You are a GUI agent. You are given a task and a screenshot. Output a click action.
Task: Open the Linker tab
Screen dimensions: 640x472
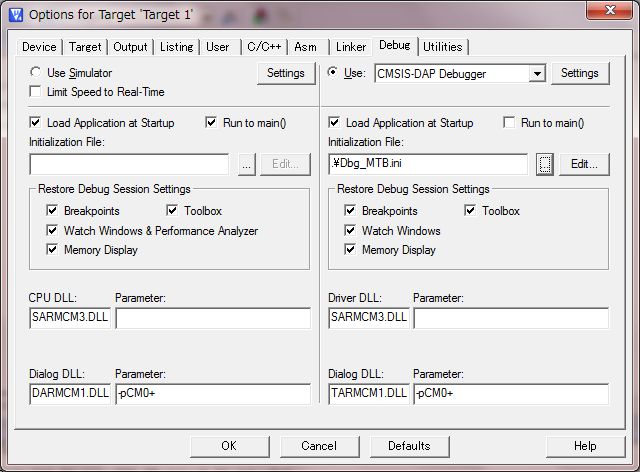pos(350,47)
